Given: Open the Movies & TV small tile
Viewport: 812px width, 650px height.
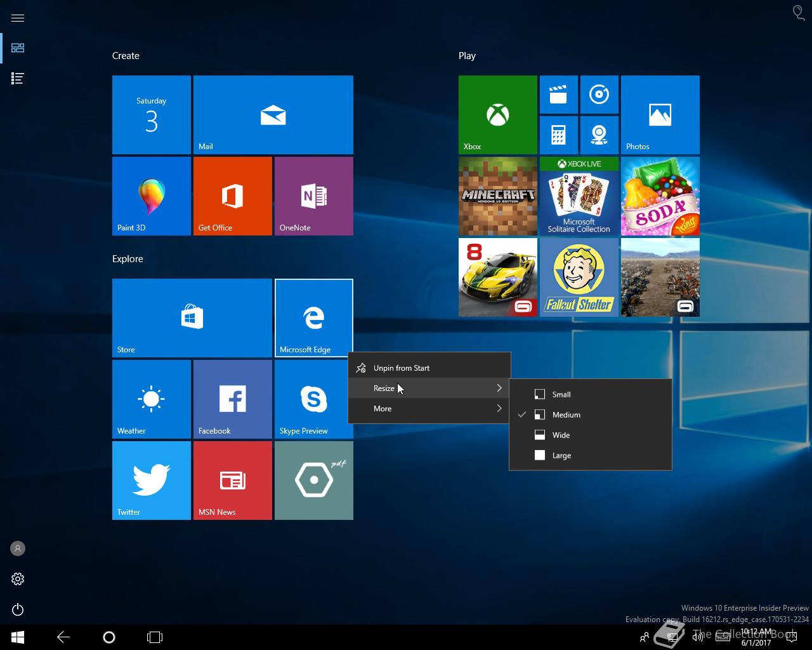Looking at the screenshot, I should tap(559, 95).
